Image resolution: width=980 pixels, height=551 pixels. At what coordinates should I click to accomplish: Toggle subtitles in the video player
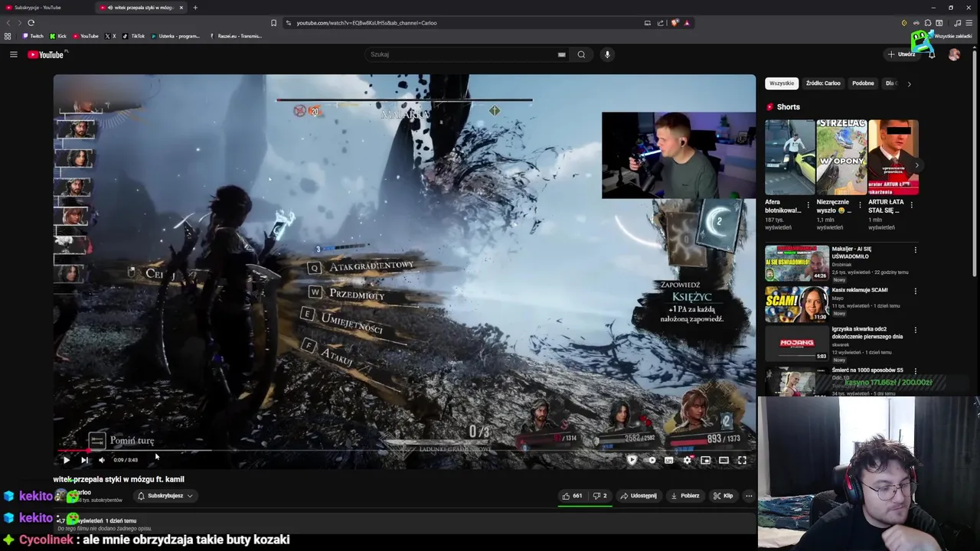pos(669,460)
